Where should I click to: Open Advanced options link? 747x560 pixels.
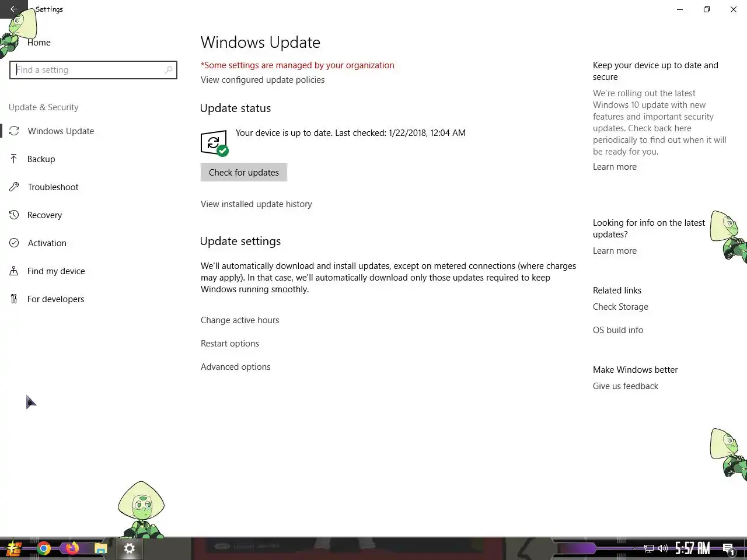[236, 367]
